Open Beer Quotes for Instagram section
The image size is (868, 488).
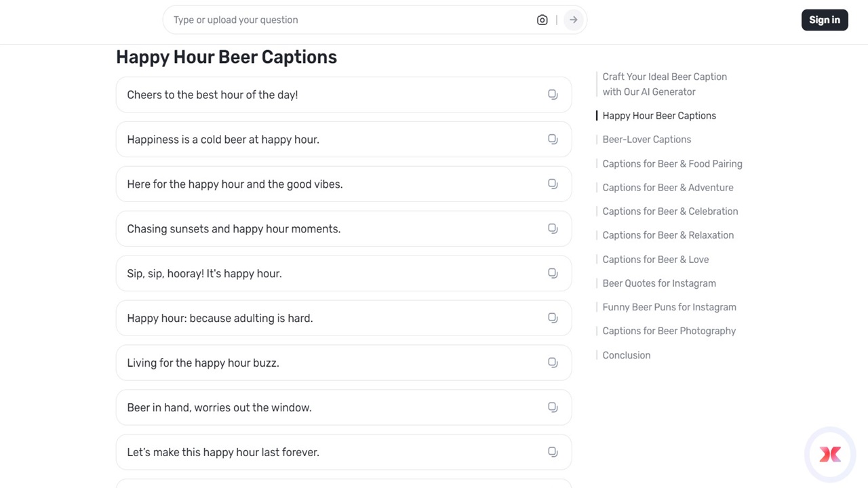(x=658, y=283)
